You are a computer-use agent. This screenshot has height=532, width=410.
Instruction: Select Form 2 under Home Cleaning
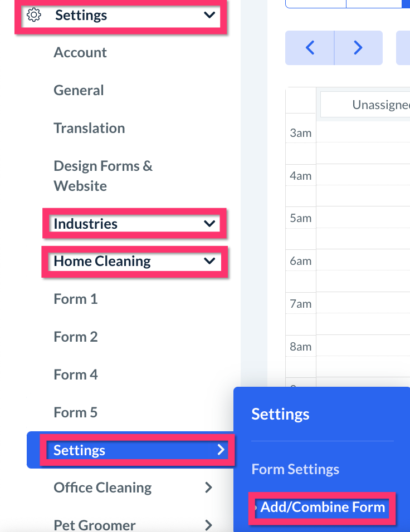[x=75, y=337]
